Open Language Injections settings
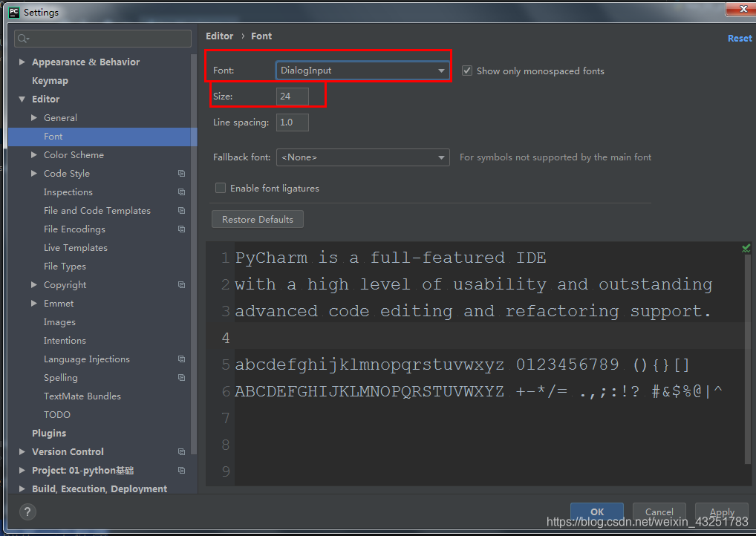756x536 pixels. pos(87,359)
